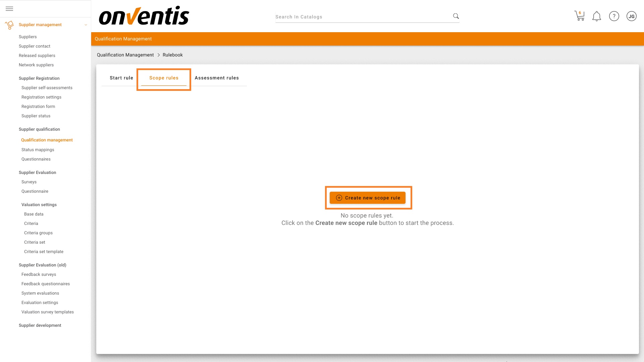
Task: Select the Scope rules tab
Action: click(164, 78)
